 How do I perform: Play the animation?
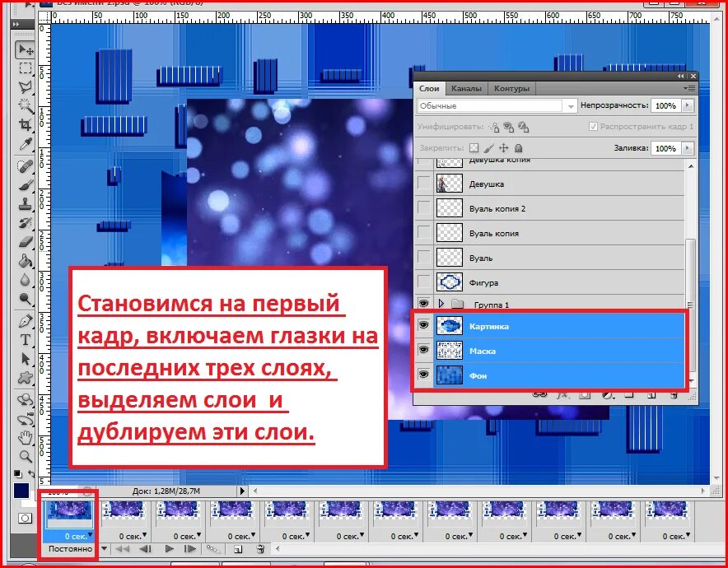[x=170, y=549]
